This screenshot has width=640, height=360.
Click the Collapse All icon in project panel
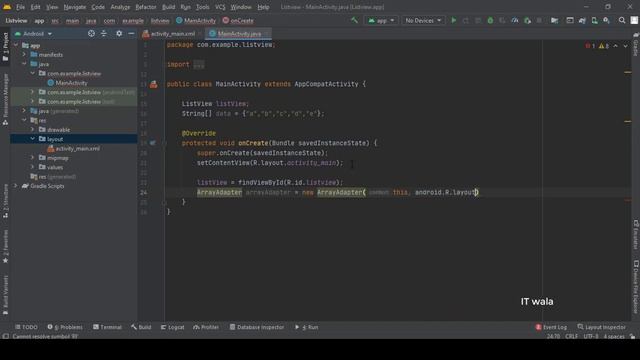coord(104,33)
